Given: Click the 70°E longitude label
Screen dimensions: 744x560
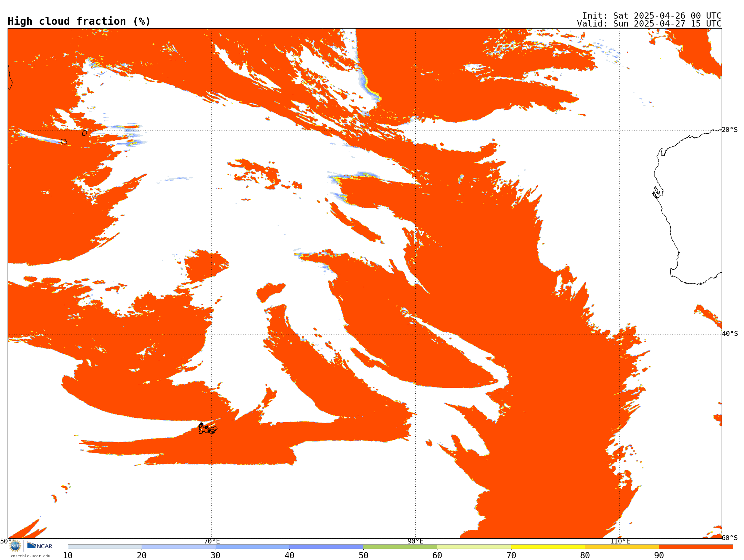Looking at the screenshot, I should (x=212, y=541).
